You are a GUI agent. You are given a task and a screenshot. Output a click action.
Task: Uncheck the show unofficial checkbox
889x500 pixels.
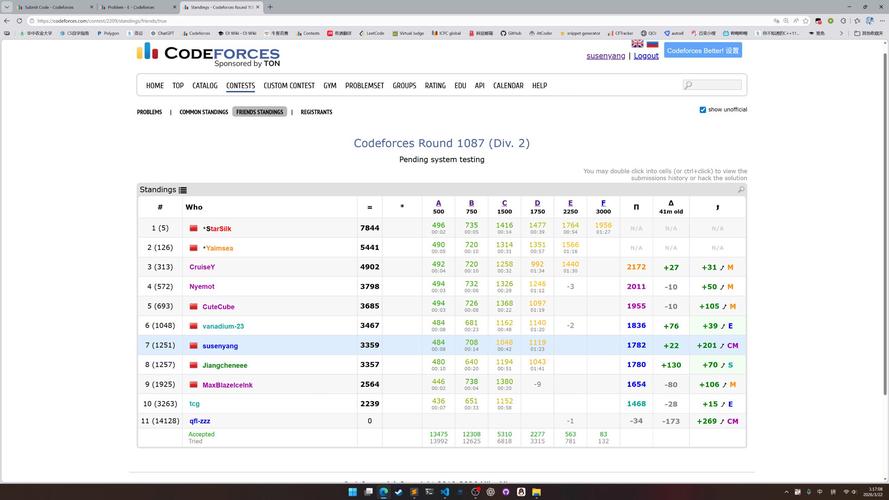(x=703, y=110)
